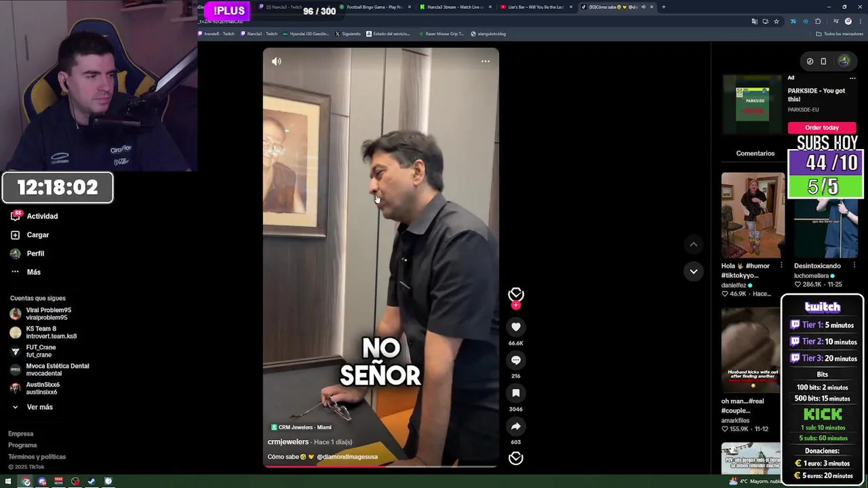Click the @diamondimagesusa mention in caption

(347, 457)
